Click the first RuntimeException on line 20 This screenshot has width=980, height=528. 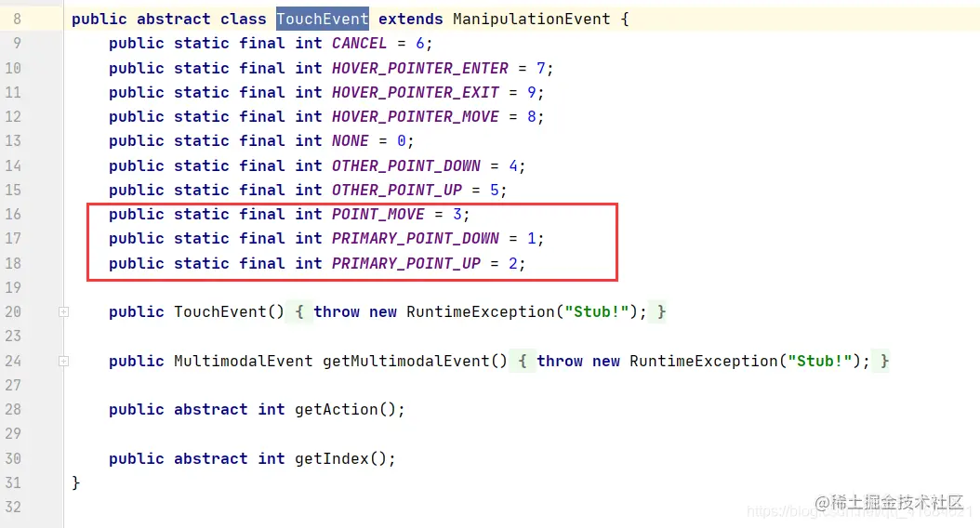click(x=481, y=311)
